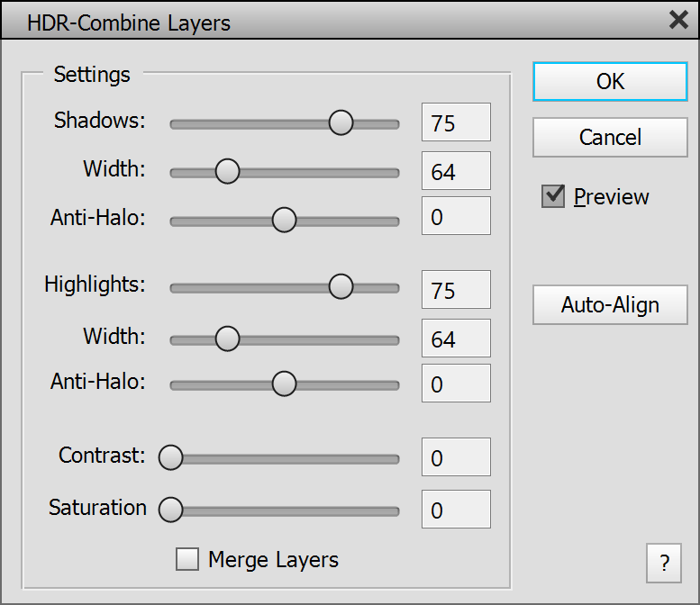Click the Highlights Width slider handle
700x605 pixels.
pyautogui.click(x=227, y=339)
